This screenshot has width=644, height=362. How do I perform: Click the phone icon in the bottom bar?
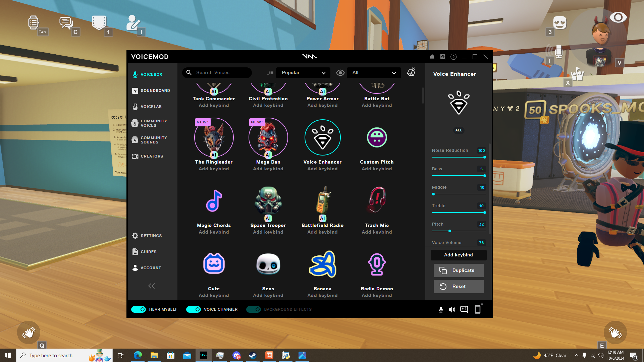(478, 309)
